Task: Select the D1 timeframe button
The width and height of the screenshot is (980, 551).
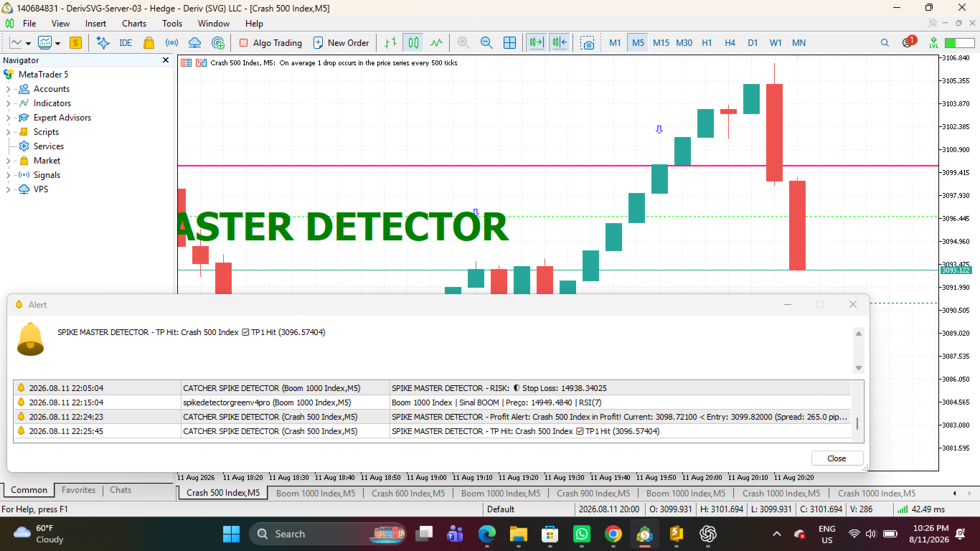Action: [x=753, y=43]
